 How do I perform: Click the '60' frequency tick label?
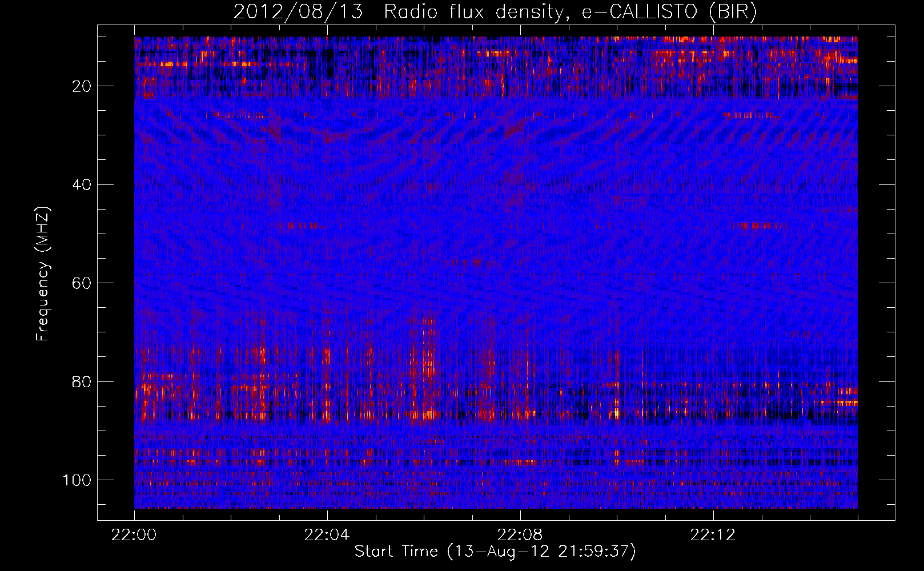tap(82, 283)
